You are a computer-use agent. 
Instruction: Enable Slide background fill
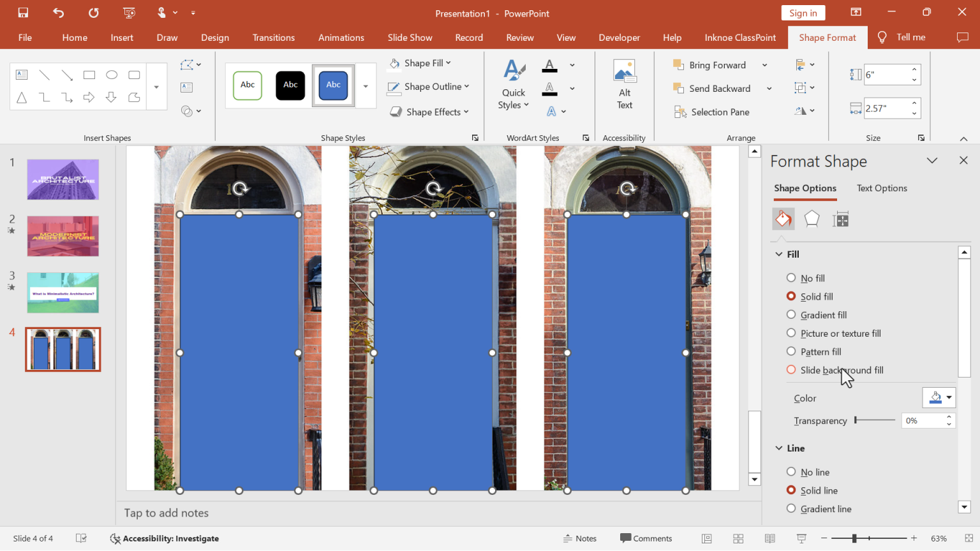pyautogui.click(x=792, y=370)
